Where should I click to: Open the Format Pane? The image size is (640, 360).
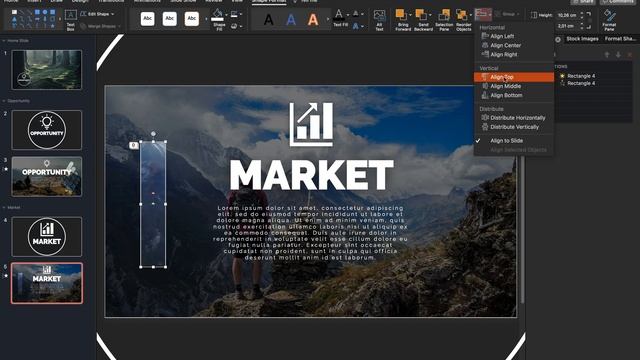click(609, 20)
